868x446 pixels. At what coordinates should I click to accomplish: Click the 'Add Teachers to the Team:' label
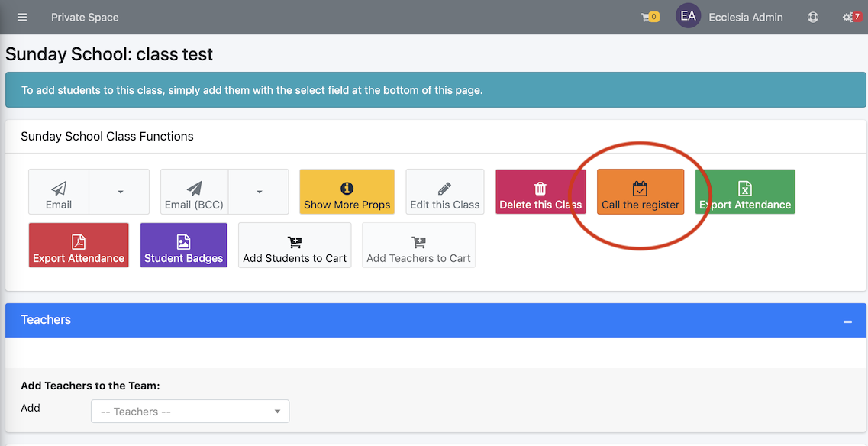click(90, 386)
